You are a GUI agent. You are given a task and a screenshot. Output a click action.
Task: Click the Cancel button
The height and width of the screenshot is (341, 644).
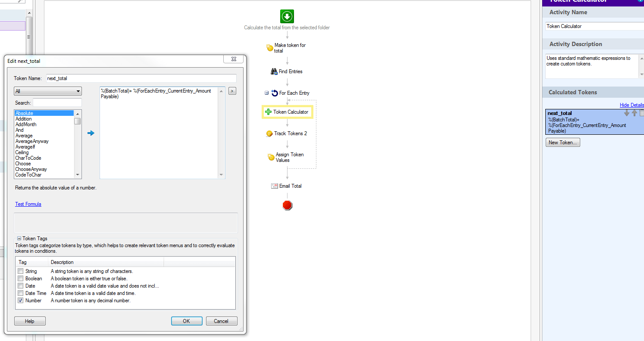coord(221,321)
